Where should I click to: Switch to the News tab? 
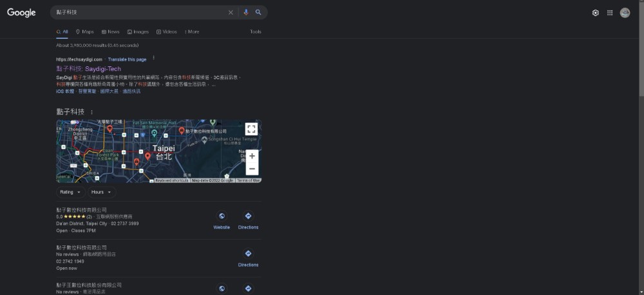click(110, 32)
